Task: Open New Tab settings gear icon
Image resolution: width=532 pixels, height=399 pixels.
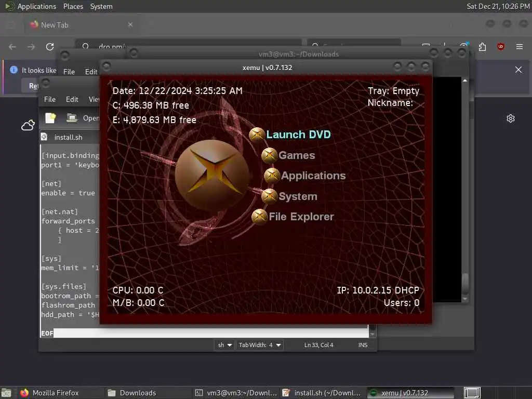Action: (511, 118)
